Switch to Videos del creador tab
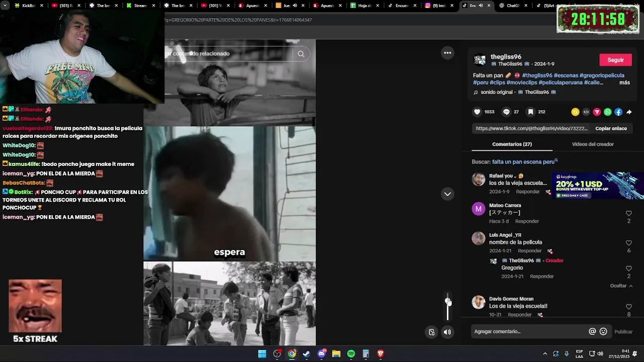The width and height of the screenshot is (644, 362). pos(593,144)
